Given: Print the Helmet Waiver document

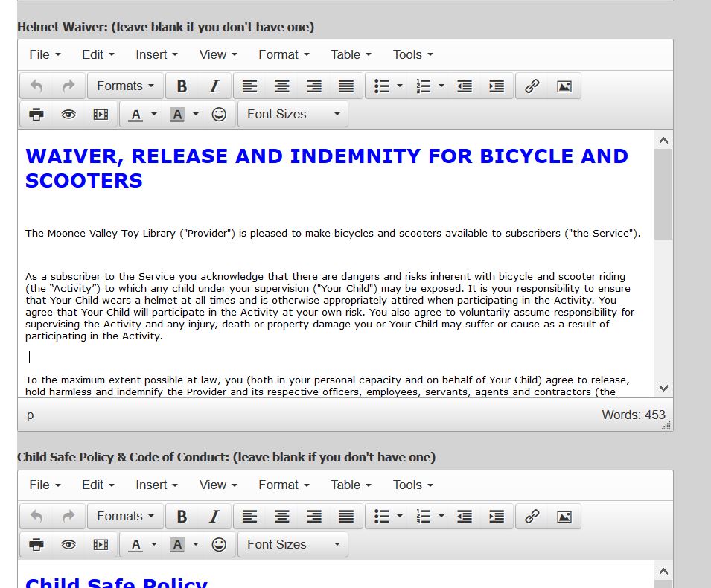Looking at the screenshot, I should point(36,115).
